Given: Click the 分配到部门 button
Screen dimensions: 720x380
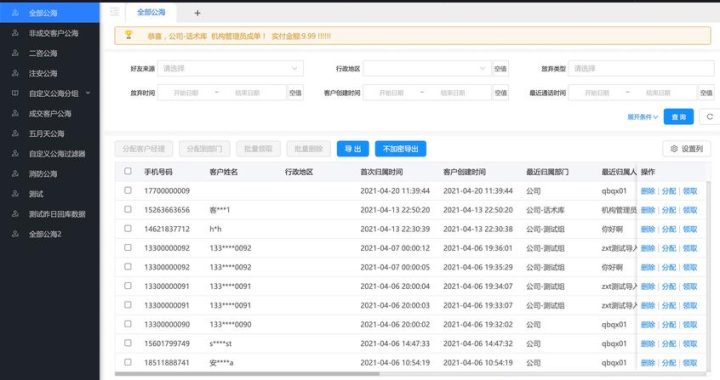Looking at the screenshot, I should point(204,149).
